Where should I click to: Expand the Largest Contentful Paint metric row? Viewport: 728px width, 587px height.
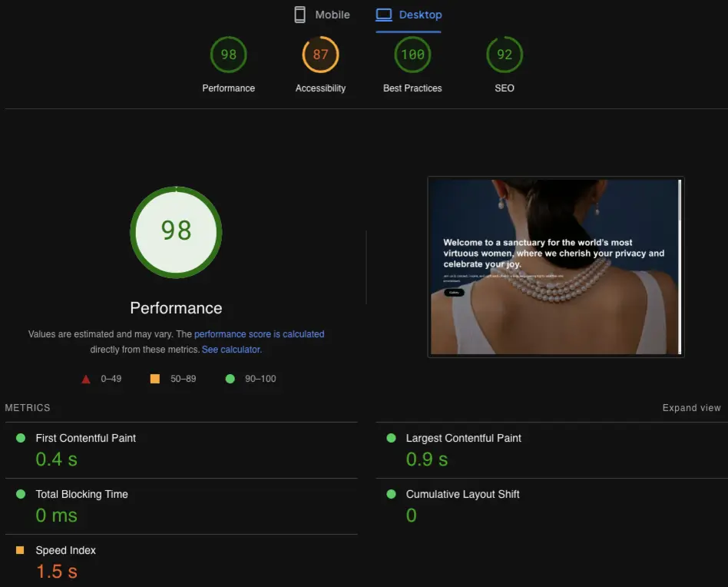463,438
